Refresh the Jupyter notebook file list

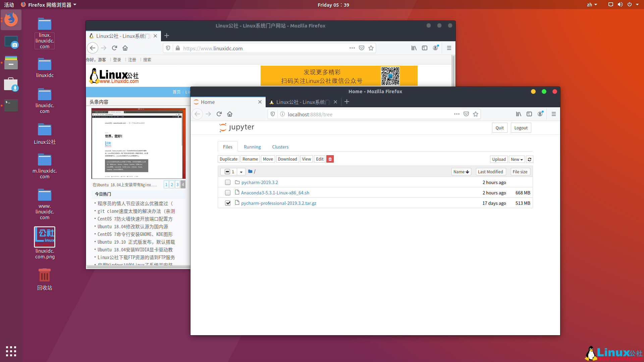530,160
